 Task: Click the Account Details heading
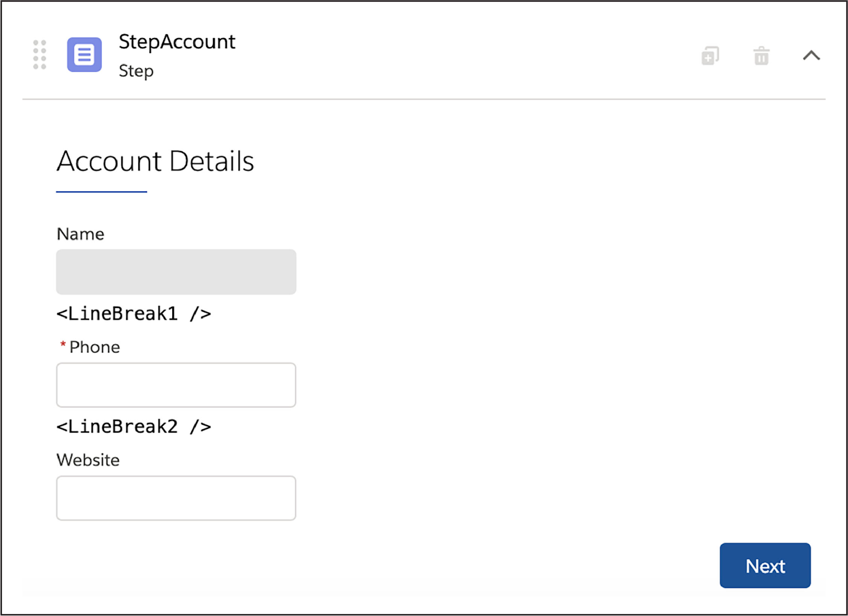155,161
